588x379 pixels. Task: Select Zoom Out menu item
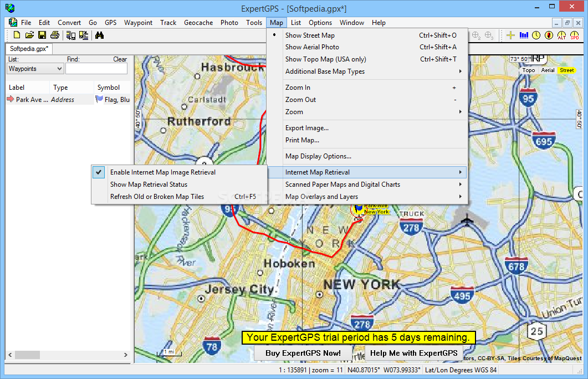click(367, 99)
